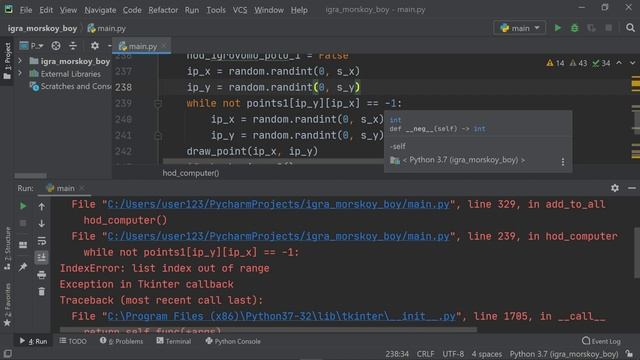Open the Structure side tool window

[x=7, y=247]
